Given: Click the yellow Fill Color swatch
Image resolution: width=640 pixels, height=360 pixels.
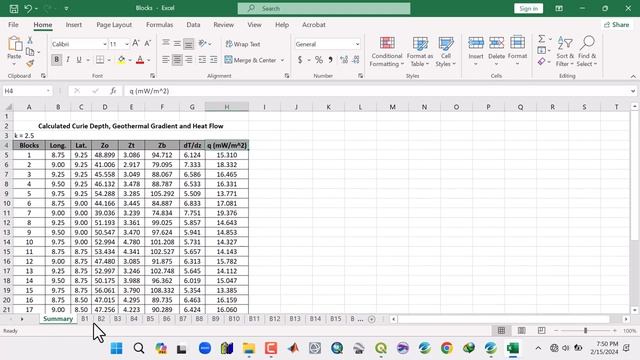Looking at the screenshot, I should tap(122, 60).
